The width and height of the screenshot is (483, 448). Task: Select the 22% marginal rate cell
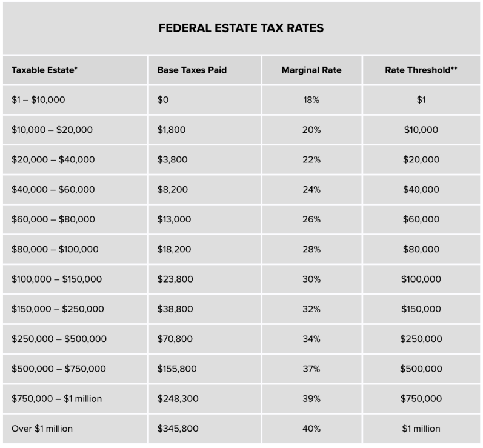(x=311, y=159)
